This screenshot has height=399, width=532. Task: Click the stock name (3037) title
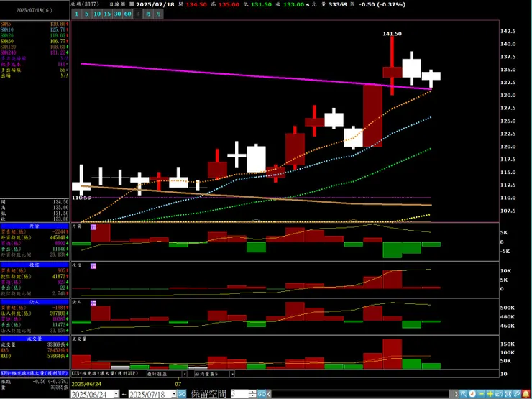point(85,4)
